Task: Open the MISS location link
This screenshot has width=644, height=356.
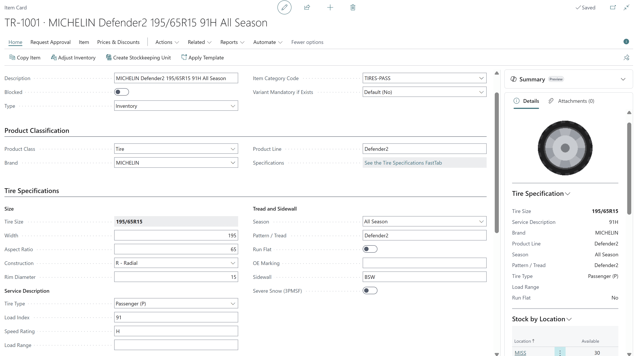Action: point(520,352)
